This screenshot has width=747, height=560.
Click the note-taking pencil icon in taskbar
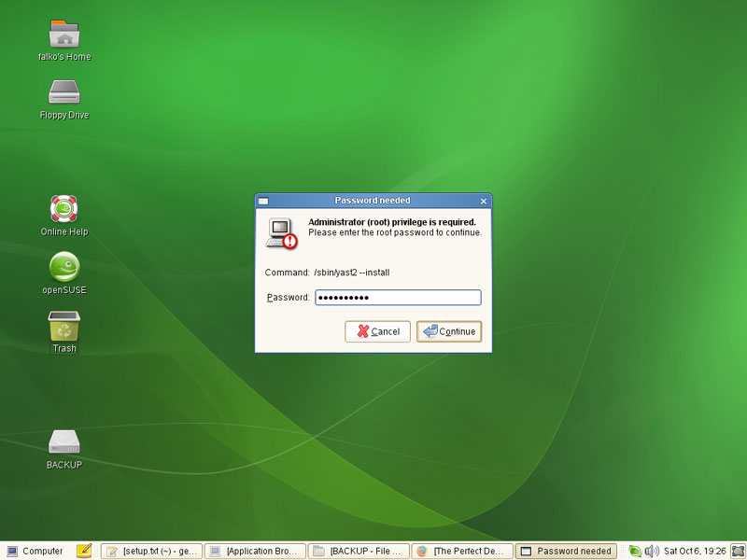pos(84,551)
